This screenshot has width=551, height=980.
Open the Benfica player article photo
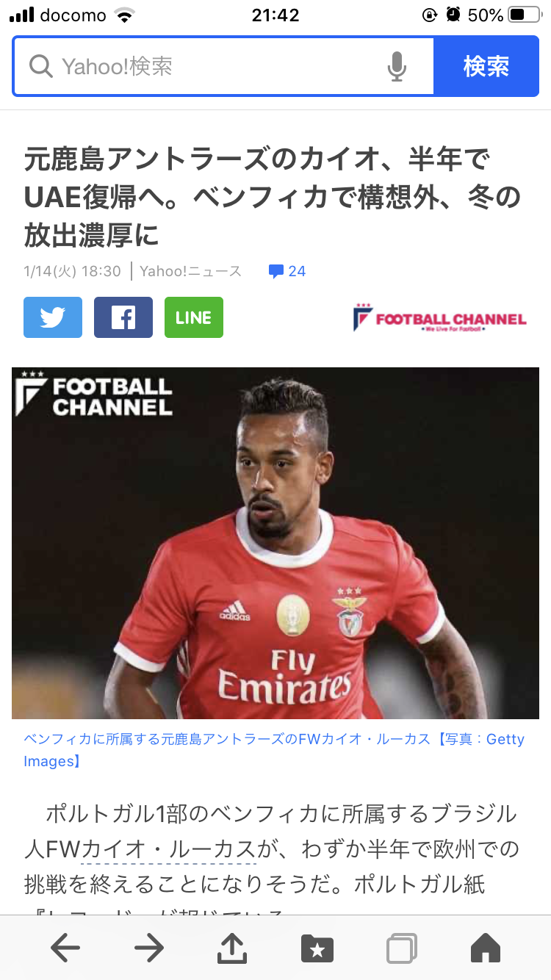click(x=275, y=543)
